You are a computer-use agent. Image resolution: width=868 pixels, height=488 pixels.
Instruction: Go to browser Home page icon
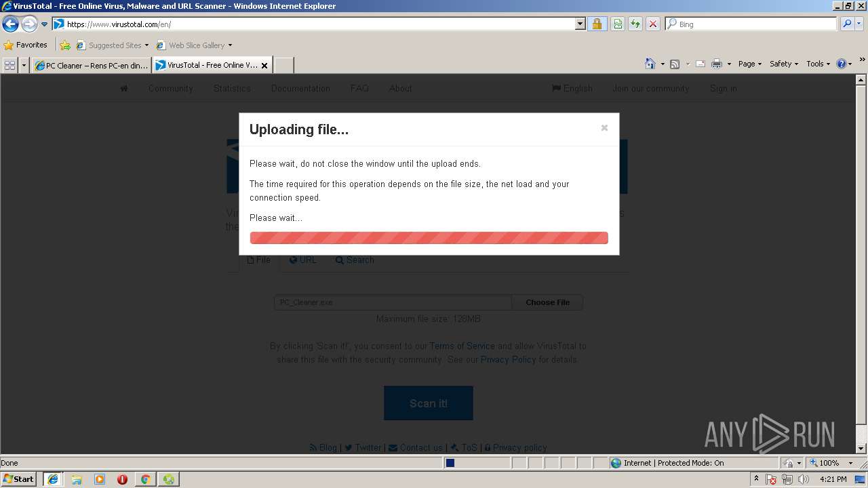650,64
